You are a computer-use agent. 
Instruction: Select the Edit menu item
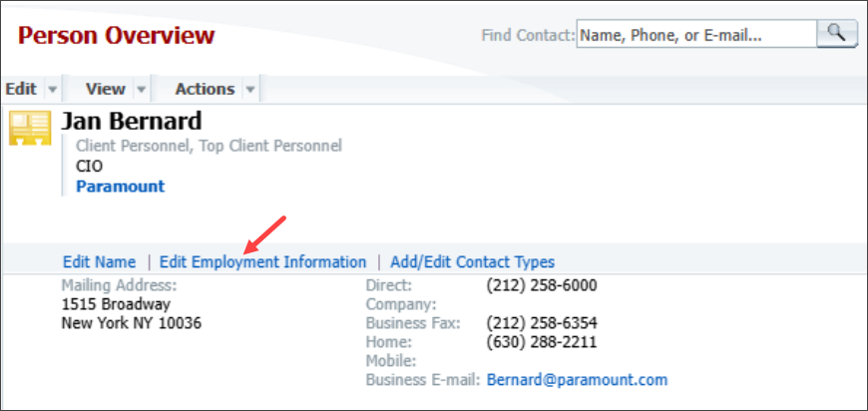[21, 89]
